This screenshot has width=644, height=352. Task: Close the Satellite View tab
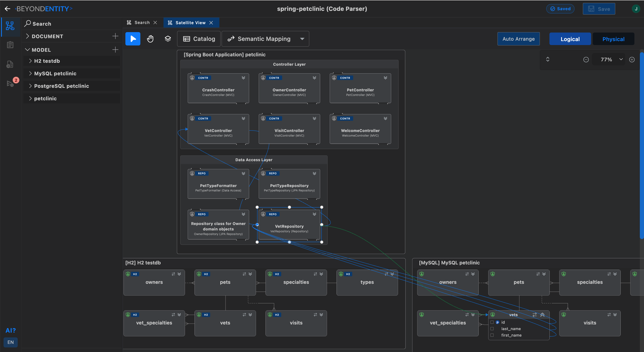211,23
